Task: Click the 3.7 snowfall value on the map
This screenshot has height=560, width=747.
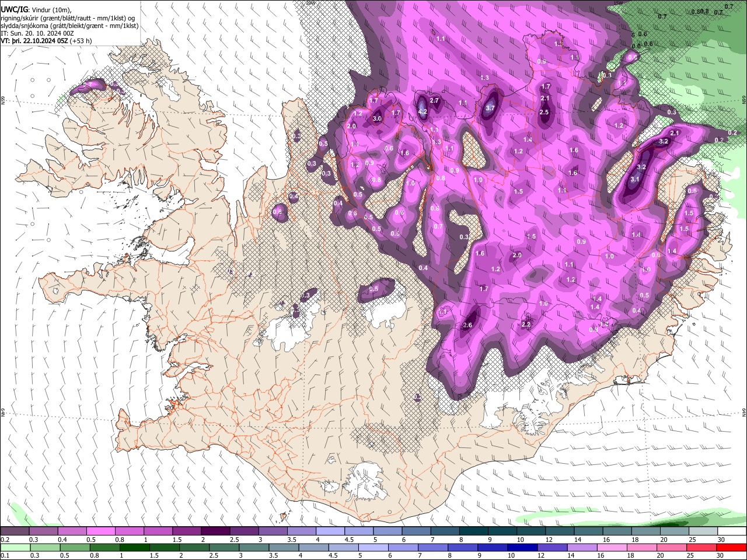Action: [x=490, y=108]
